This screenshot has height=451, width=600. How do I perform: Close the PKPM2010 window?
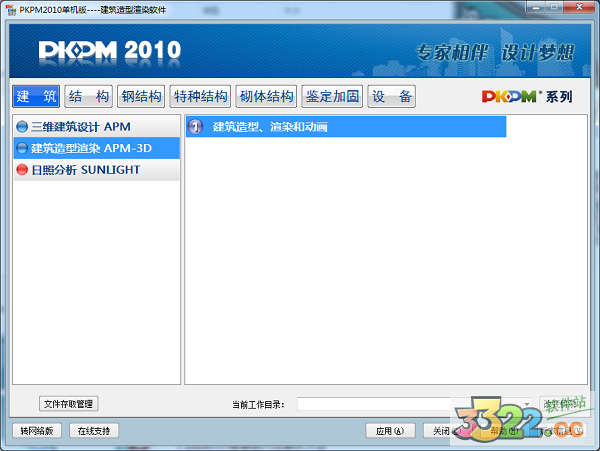(x=579, y=7)
